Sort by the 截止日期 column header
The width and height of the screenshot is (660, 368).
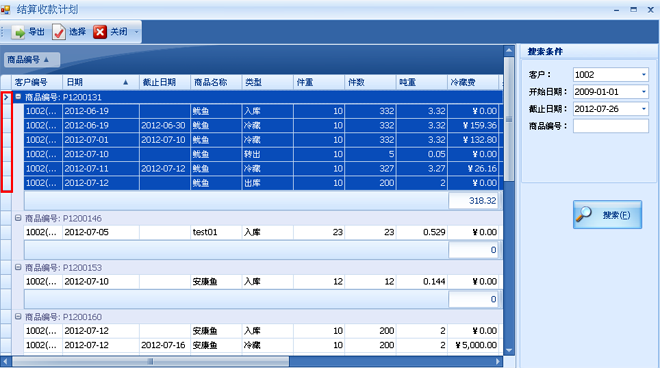point(165,82)
